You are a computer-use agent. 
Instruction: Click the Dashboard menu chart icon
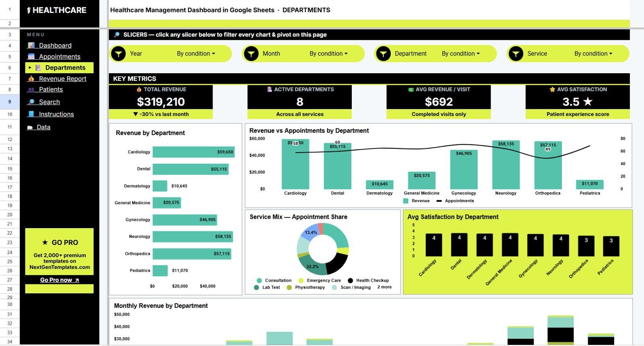[31, 45]
